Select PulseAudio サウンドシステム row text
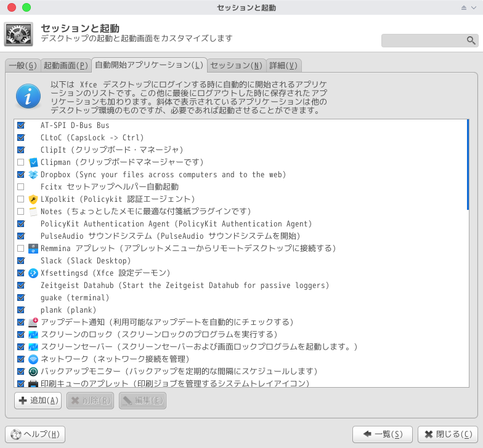 click(170, 236)
